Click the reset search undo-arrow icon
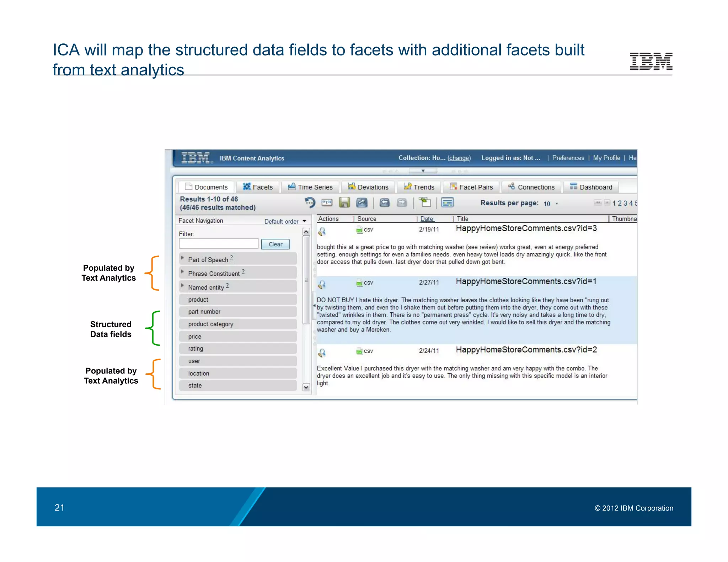The width and height of the screenshot is (728, 562). coord(310,202)
